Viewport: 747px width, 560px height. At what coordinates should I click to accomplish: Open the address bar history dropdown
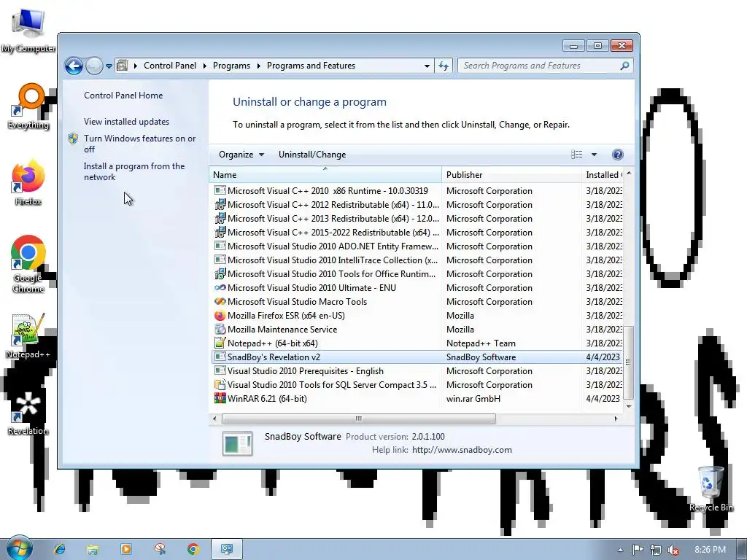427,66
